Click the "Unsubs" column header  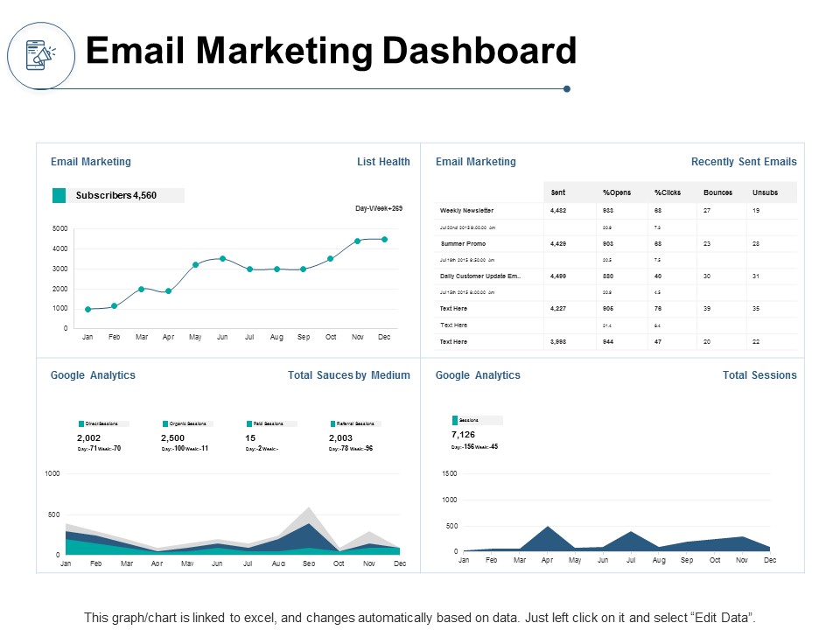point(765,192)
